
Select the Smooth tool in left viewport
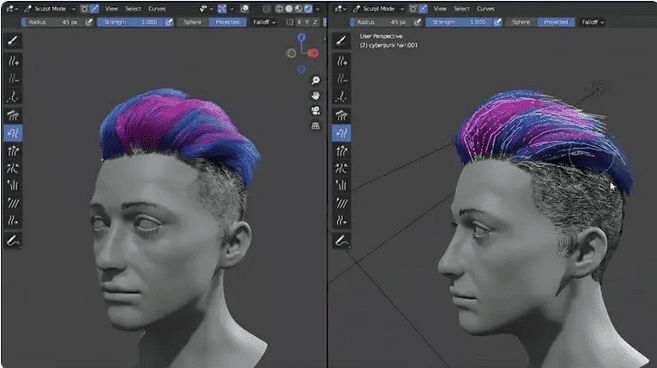tap(13, 203)
